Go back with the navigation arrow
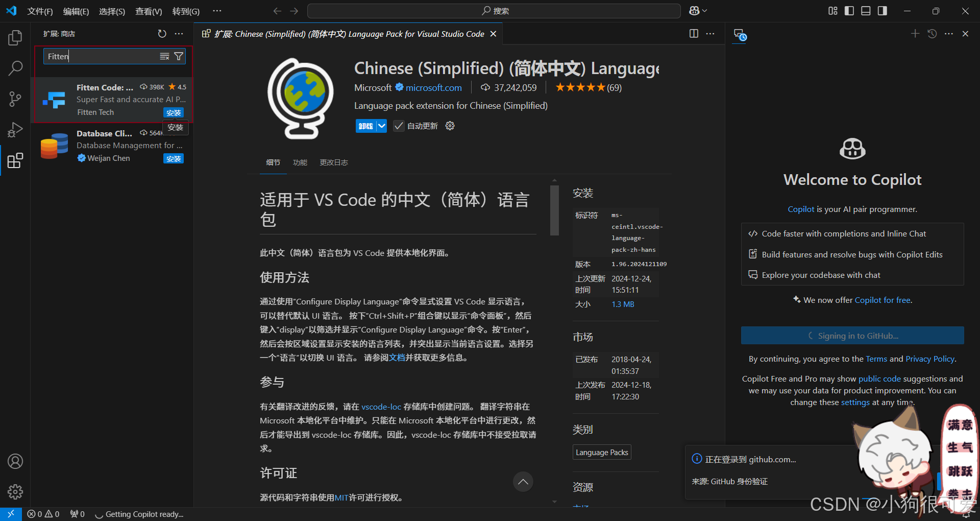Image resolution: width=980 pixels, height=521 pixels. [x=277, y=11]
